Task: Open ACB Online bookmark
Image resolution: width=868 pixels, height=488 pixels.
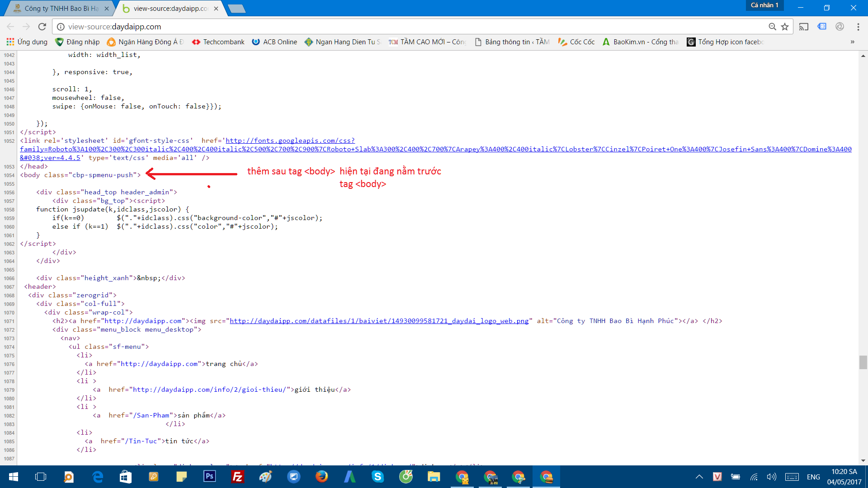Action: click(274, 42)
